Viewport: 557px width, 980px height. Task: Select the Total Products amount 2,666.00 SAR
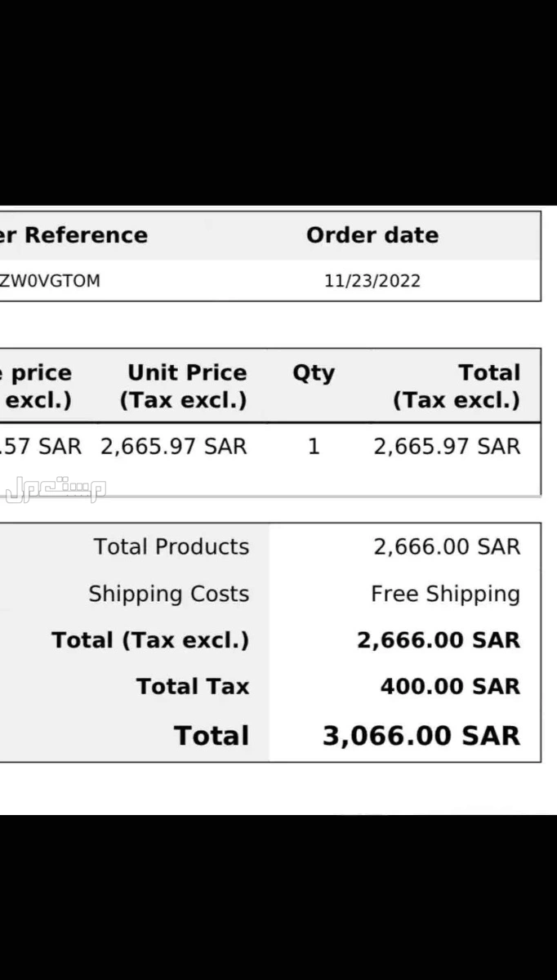click(x=447, y=546)
